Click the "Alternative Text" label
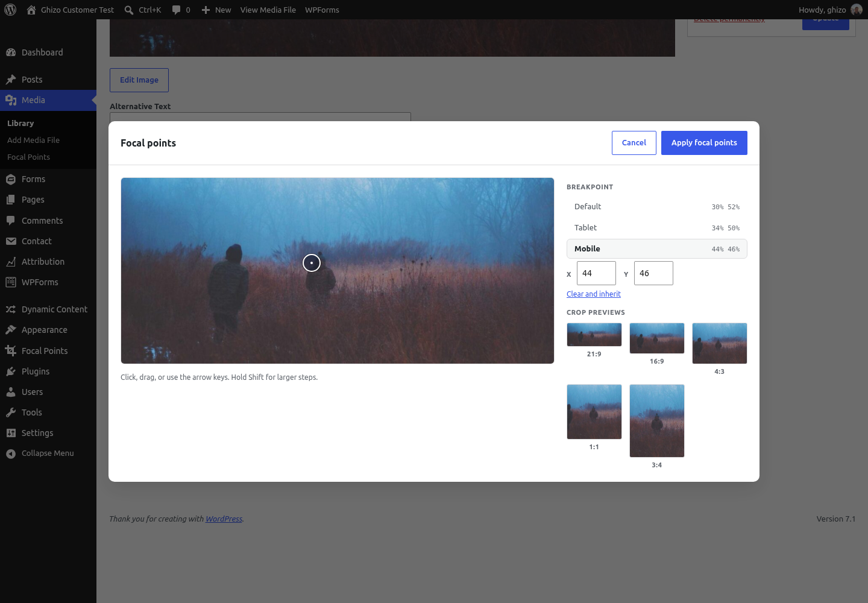868x603 pixels. (140, 106)
